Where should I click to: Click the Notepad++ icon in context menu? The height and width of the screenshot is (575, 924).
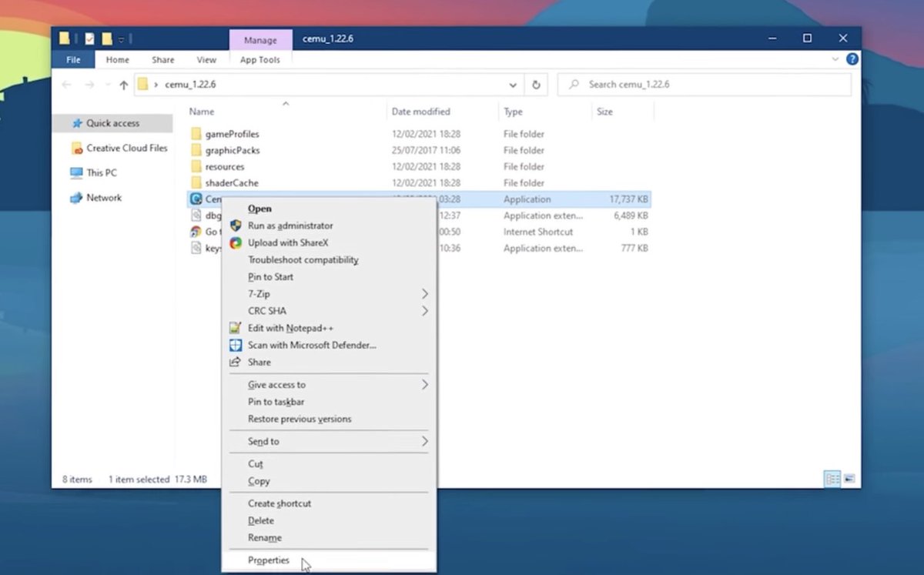click(x=236, y=328)
